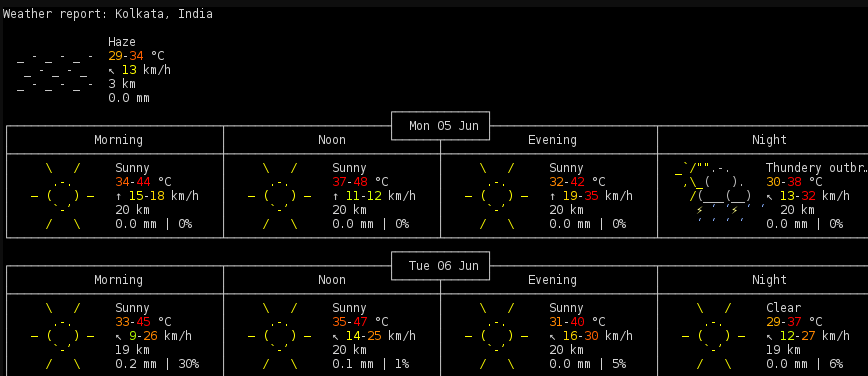Click the 'Noon' header under Mon 05 Jun

point(332,140)
